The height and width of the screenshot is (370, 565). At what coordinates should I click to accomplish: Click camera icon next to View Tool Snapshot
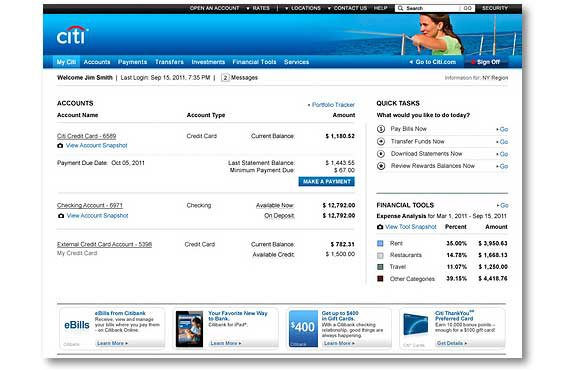point(380,227)
